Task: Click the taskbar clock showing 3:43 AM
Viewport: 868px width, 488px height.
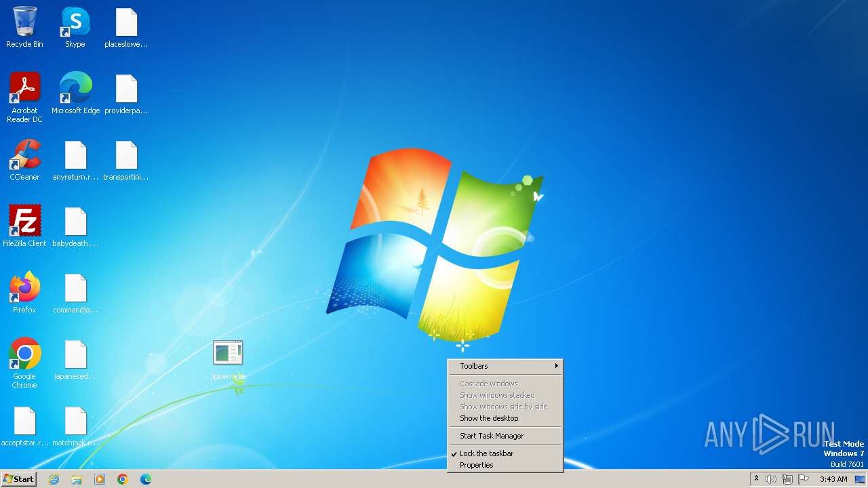Action: [833, 479]
